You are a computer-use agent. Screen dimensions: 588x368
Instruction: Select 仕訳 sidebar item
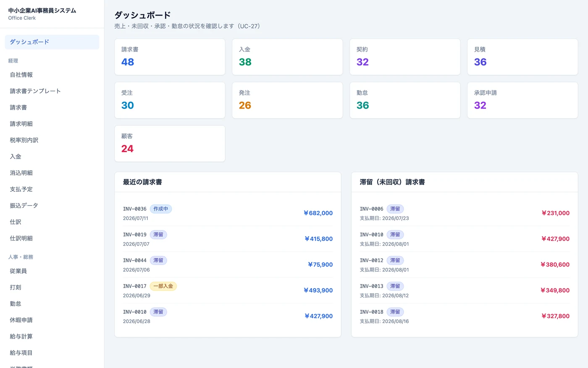pyautogui.click(x=52, y=222)
